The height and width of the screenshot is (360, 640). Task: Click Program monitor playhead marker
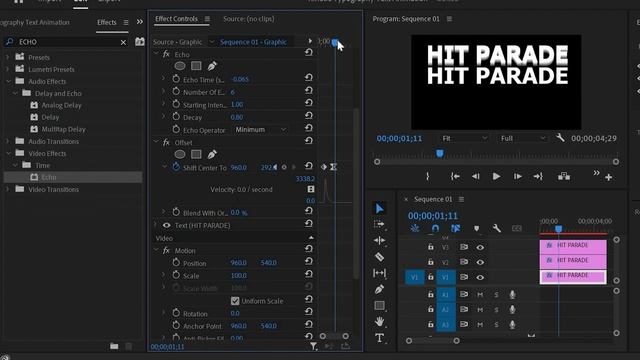[x=440, y=153]
